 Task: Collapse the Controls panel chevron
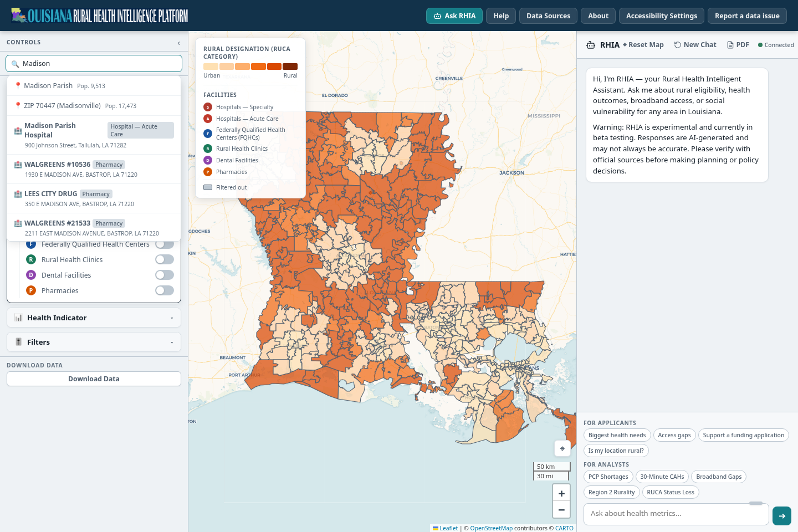click(178, 43)
